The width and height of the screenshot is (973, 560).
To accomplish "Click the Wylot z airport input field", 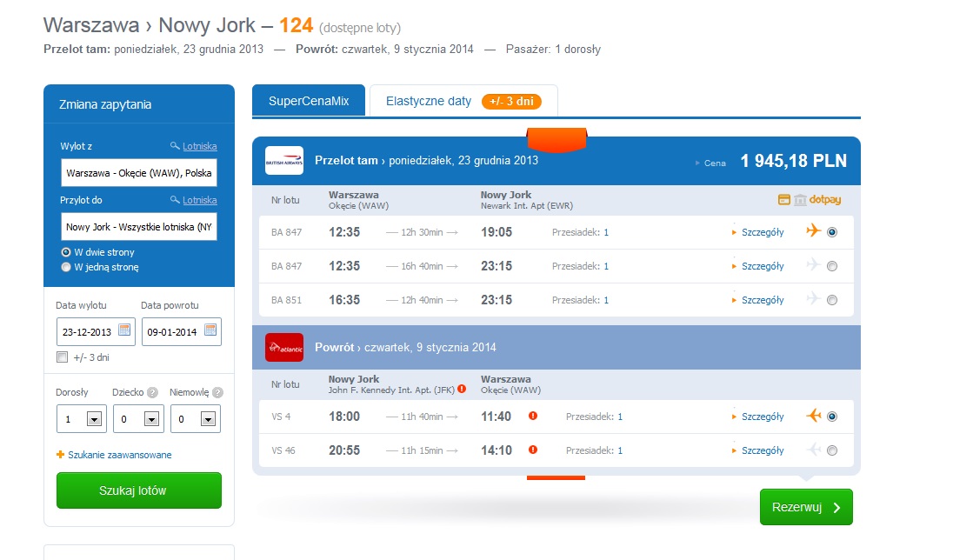I will (x=139, y=173).
